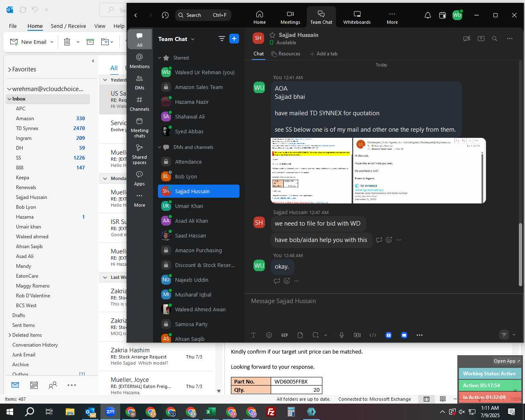Click the blue new chat plus button
Screen dimensions: 525x420
[234, 39]
